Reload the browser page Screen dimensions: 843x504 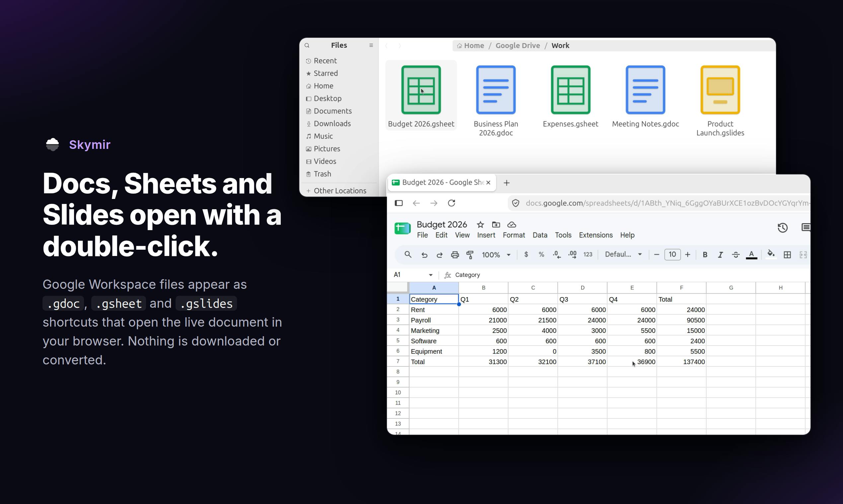[451, 203]
